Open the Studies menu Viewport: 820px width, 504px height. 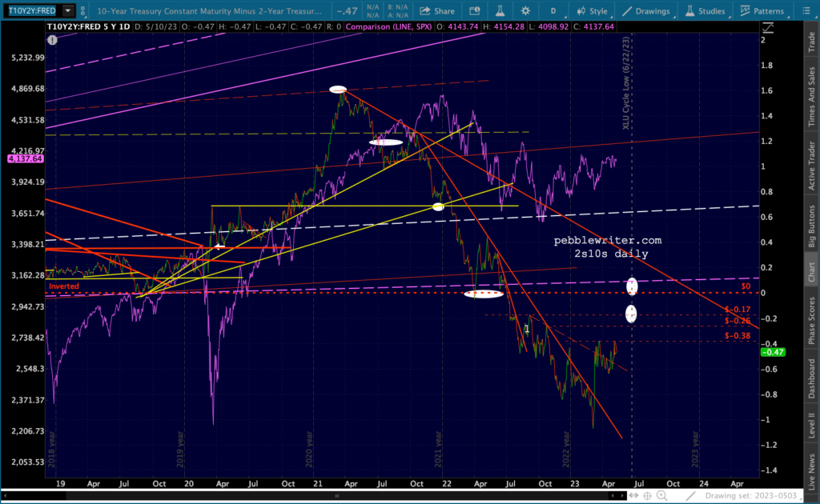[x=705, y=11]
